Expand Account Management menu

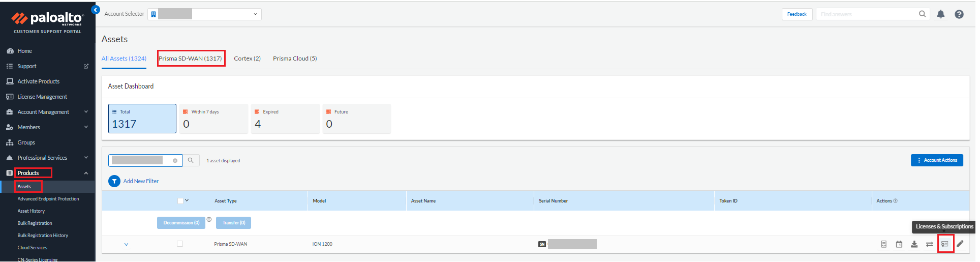(x=86, y=112)
